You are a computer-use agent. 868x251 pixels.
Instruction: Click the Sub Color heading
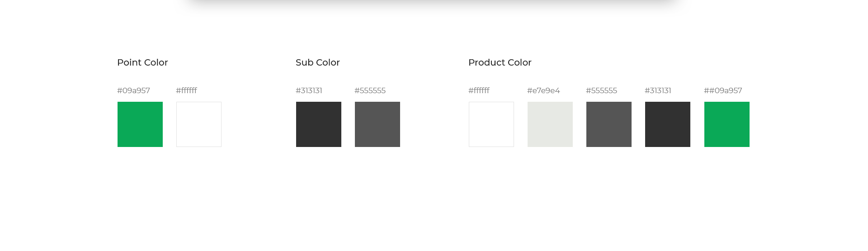pos(318,62)
